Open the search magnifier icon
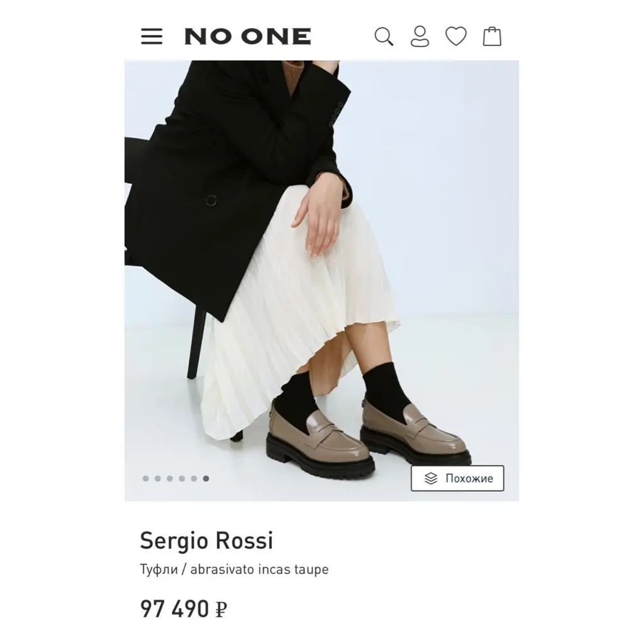Viewport: 644px width, 644px height. (x=384, y=36)
